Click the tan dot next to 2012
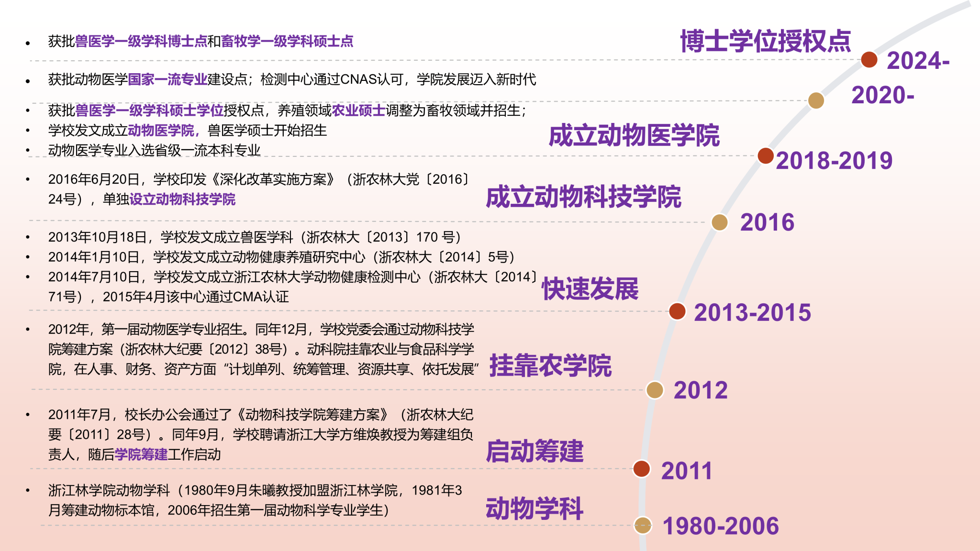The height and width of the screenshot is (551, 980). [x=655, y=390]
